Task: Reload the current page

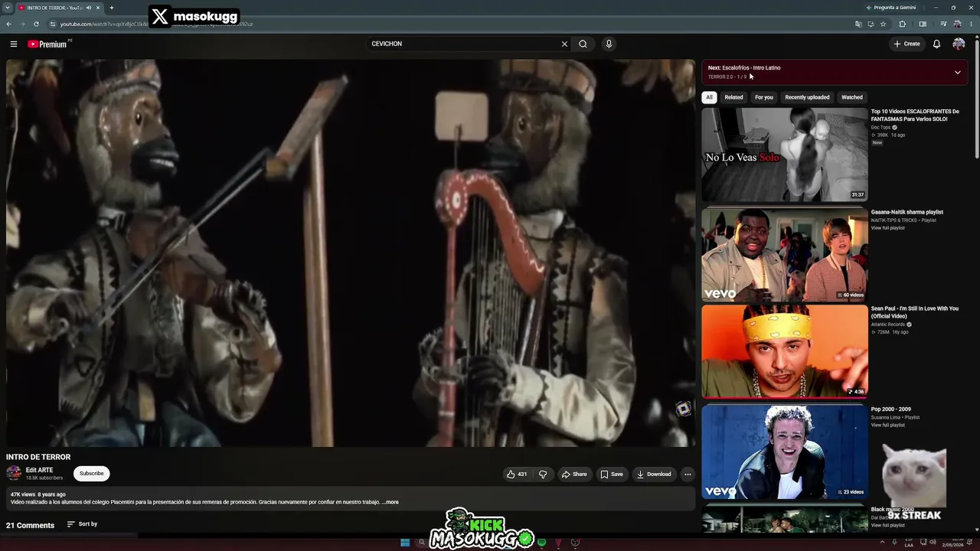Action: pos(36,24)
